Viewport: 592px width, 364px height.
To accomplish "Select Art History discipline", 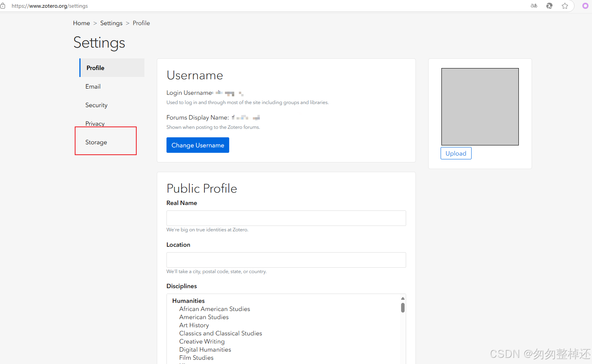I will 194,325.
